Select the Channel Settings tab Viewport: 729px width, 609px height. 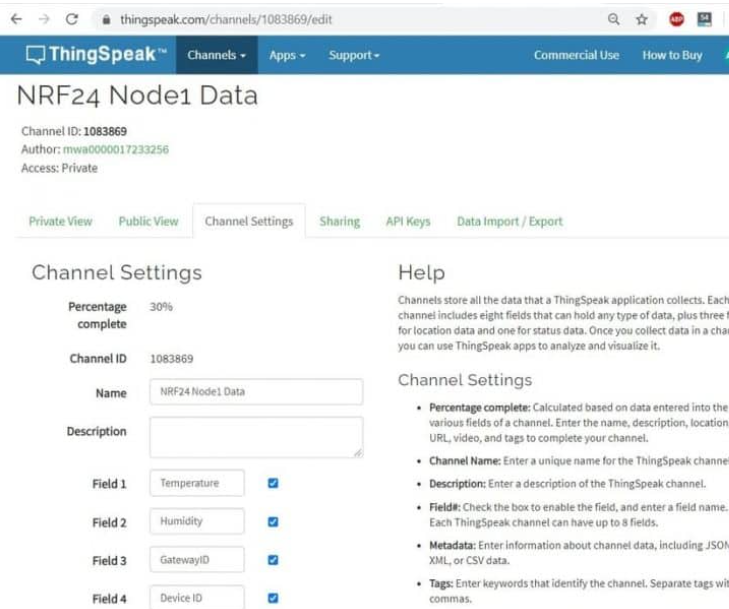click(x=249, y=221)
